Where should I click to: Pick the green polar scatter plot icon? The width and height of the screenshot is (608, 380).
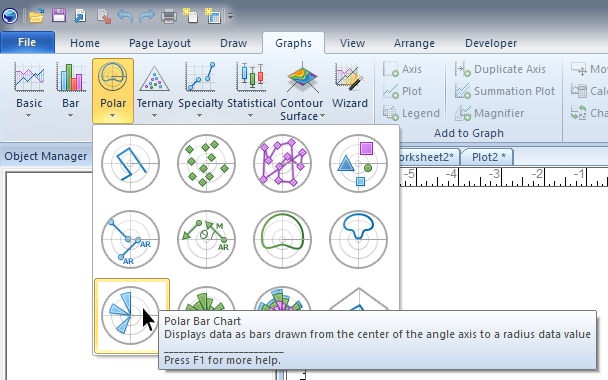[x=207, y=164]
